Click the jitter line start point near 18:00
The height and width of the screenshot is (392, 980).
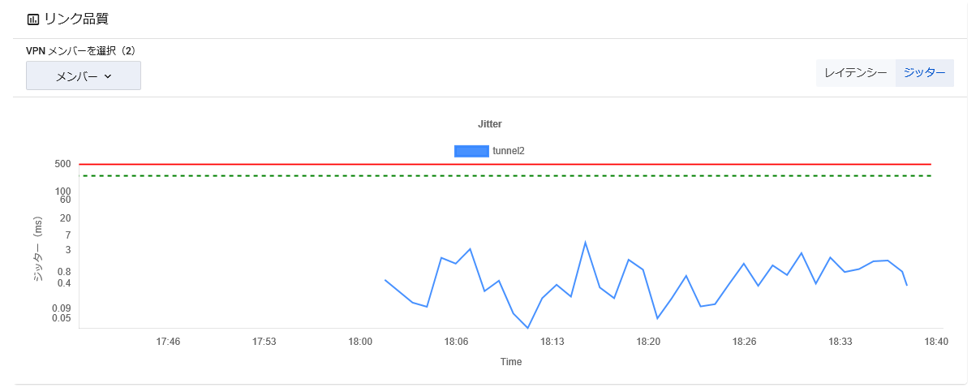(x=385, y=280)
